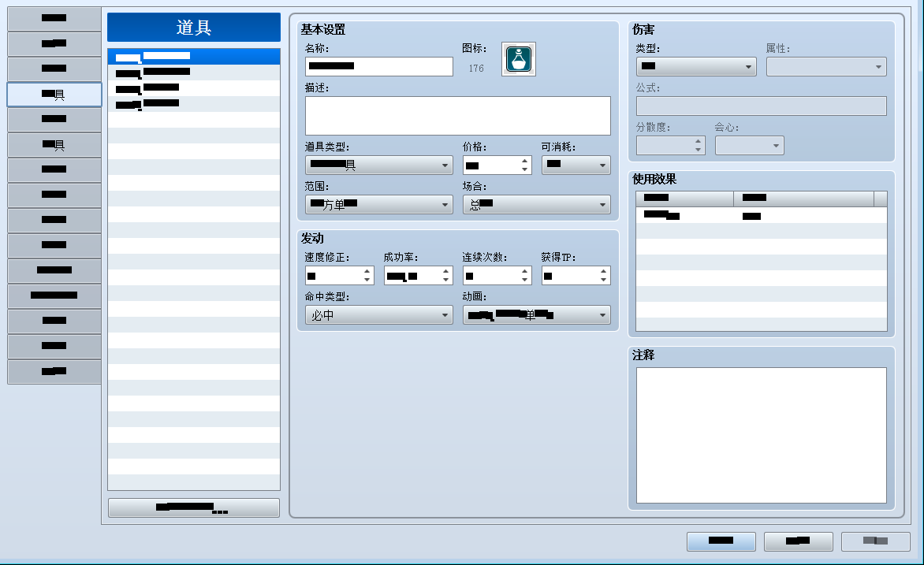Image resolution: width=924 pixels, height=565 pixels.
Task: Click the button beneath the 道具 item list
Action: pyautogui.click(x=194, y=507)
